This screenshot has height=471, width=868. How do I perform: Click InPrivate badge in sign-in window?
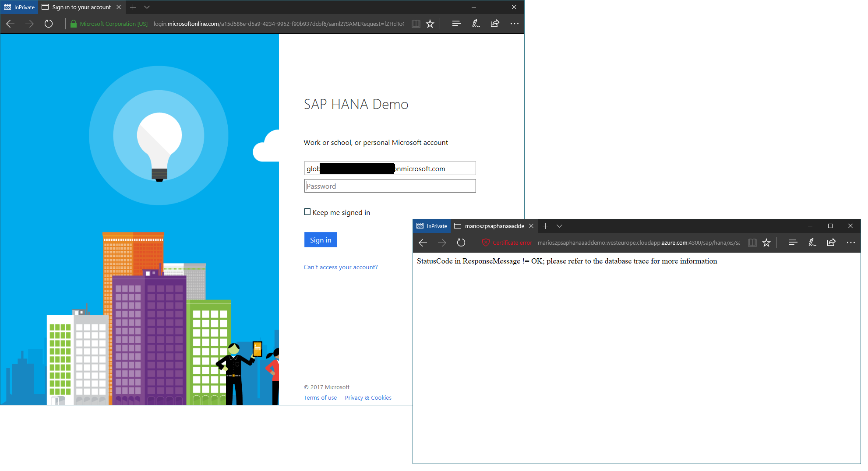19,7
